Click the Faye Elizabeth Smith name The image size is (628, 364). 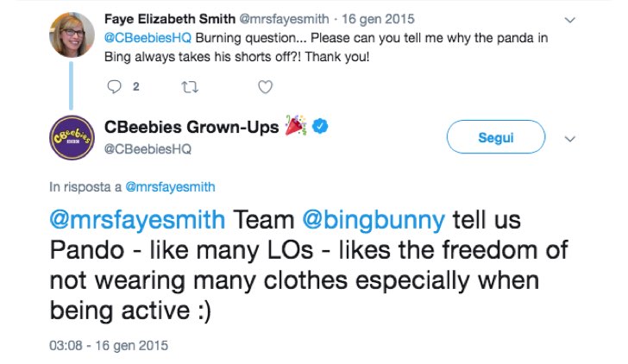click(170, 19)
